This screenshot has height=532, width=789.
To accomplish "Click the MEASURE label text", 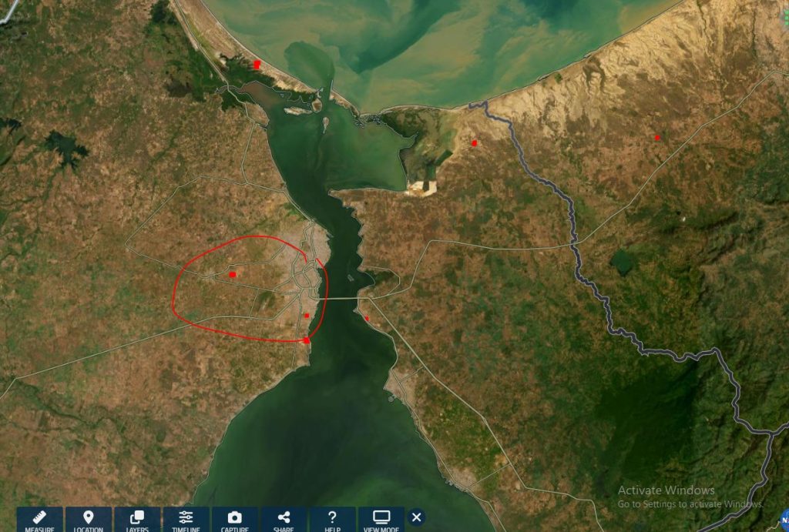I will click(x=39, y=528).
